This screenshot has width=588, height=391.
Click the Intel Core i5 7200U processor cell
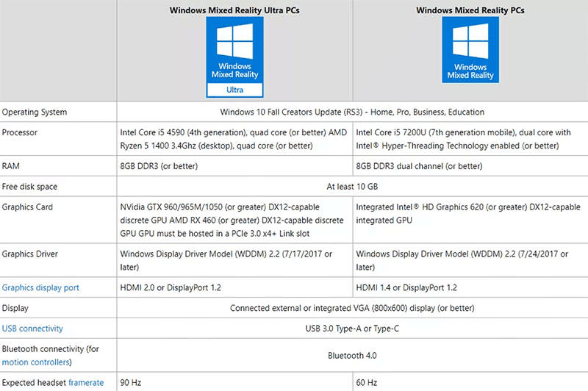pos(469,139)
